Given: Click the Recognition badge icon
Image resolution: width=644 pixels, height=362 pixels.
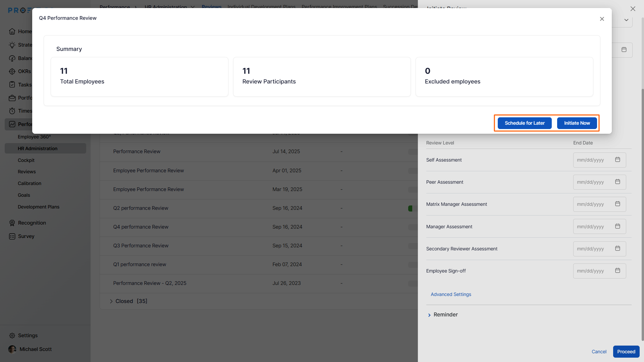Looking at the screenshot, I should [x=12, y=223].
